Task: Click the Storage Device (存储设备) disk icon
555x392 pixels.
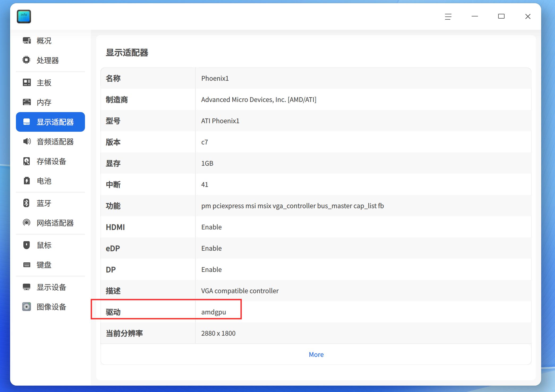Action: (27, 161)
